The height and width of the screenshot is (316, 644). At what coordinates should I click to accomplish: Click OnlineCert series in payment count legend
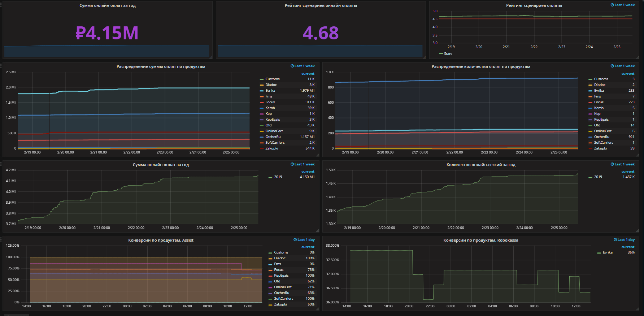pyautogui.click(x=603, y=131)
